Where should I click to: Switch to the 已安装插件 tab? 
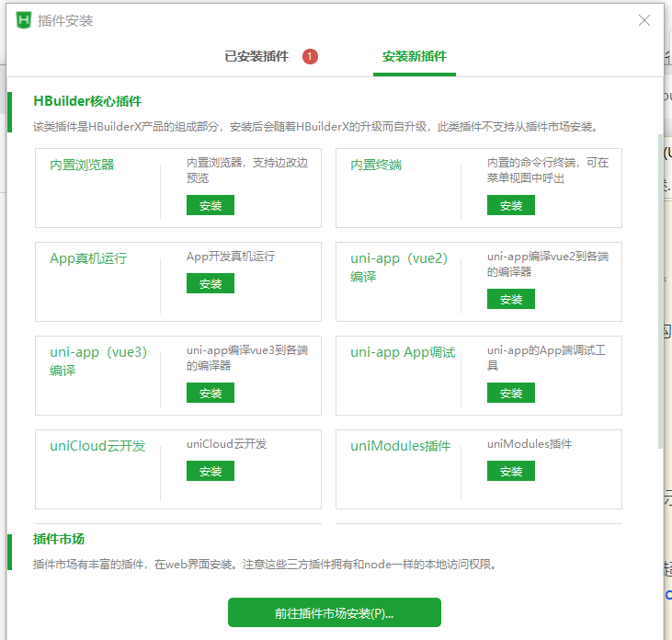point(256,57)
